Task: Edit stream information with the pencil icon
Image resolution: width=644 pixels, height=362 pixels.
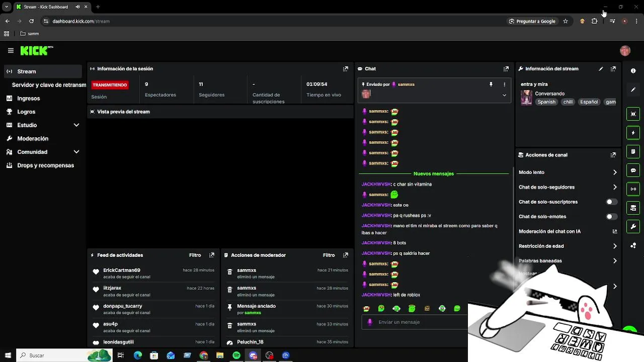Action: tap(601, 69)
